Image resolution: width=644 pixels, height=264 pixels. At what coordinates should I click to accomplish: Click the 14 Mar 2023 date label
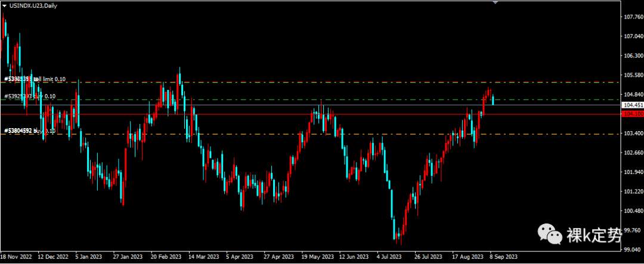[x=204, y=257]
